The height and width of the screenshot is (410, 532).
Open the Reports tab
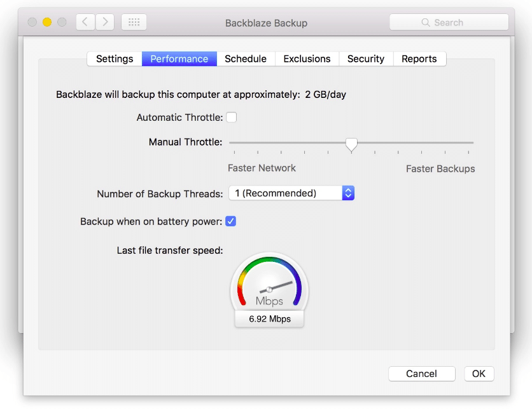(x=419, y=59)
